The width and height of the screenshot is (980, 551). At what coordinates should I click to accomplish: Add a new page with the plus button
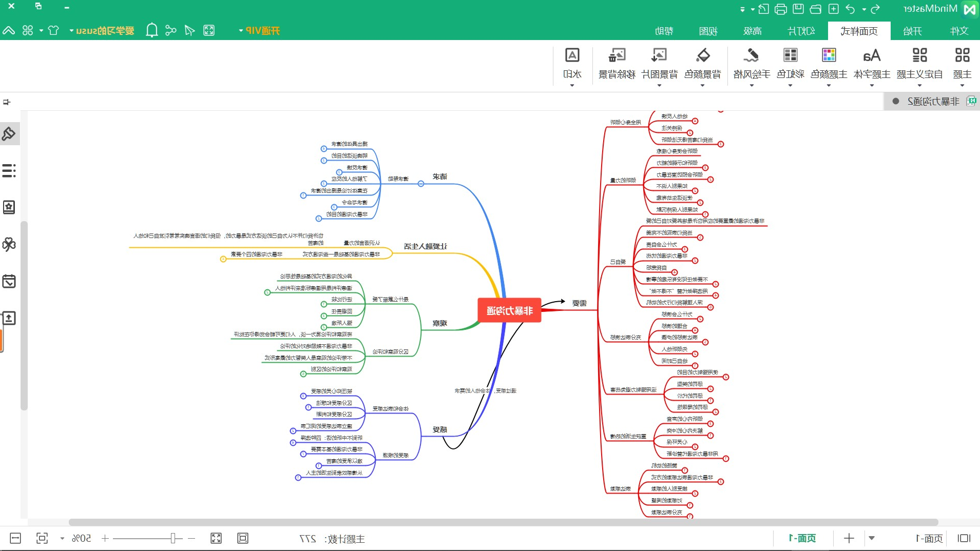849,538
